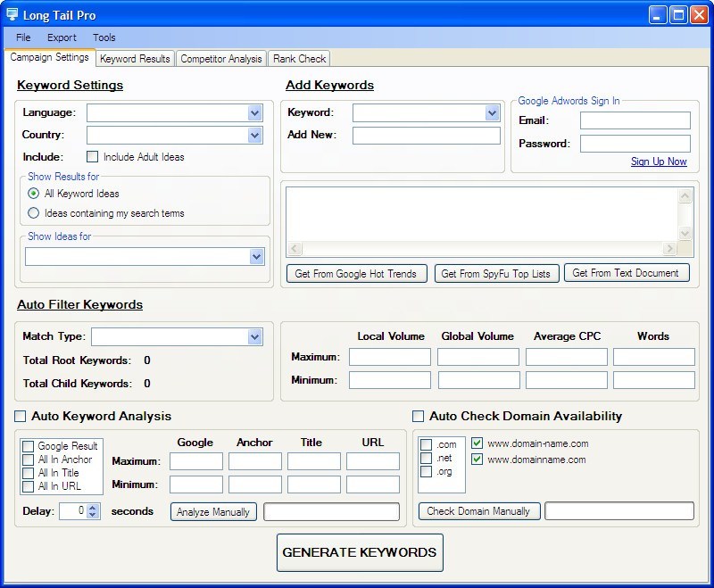Enable Auto Check Domain Availability checkbox
The width and height of the screenshot is (714, 588).
tap(418, 416)
